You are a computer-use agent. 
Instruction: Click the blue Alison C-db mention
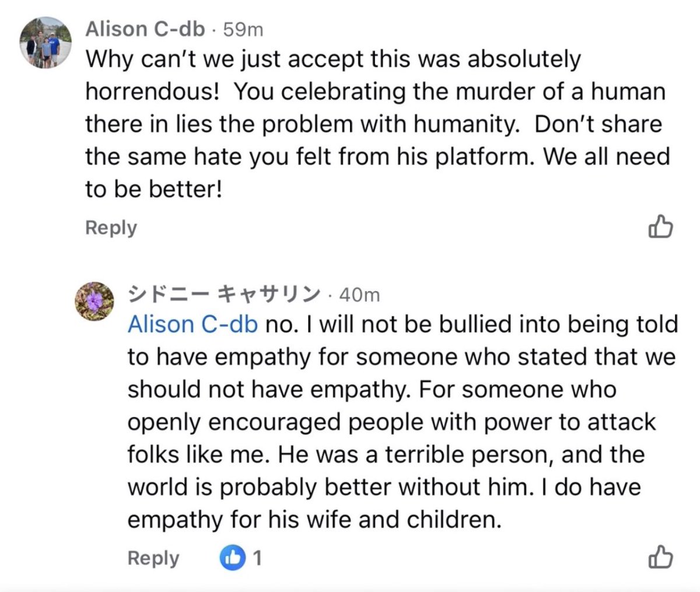click(x=192, y=324)
